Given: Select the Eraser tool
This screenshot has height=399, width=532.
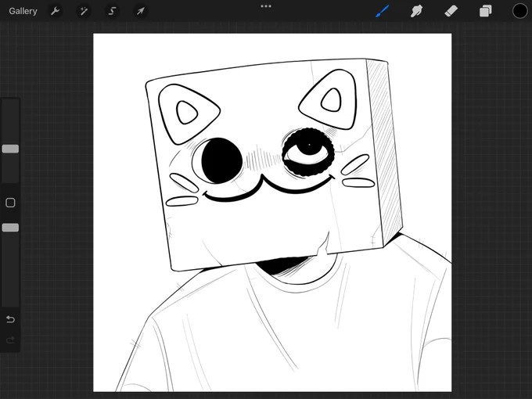Looking at the screenshot, I should click(451, 11).
